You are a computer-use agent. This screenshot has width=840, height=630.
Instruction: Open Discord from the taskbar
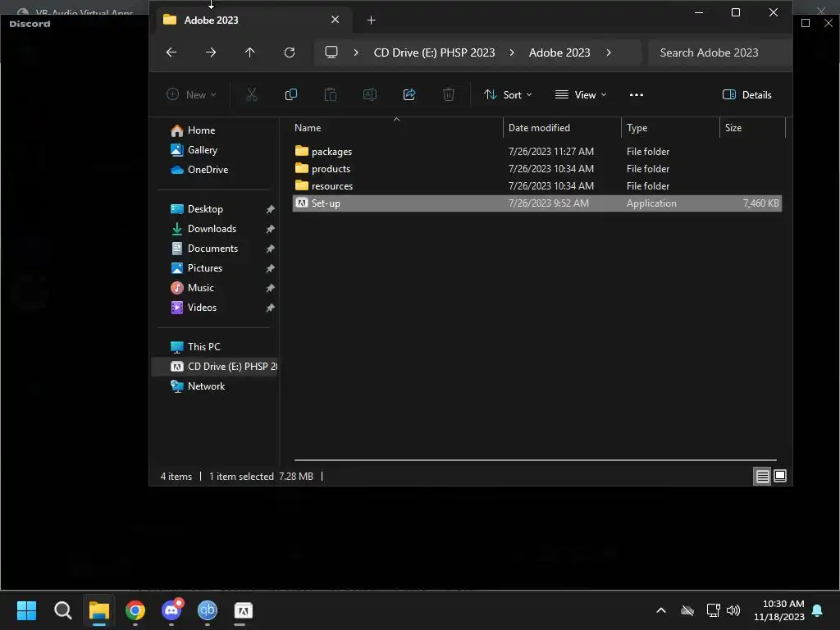[x=171, y=610]
